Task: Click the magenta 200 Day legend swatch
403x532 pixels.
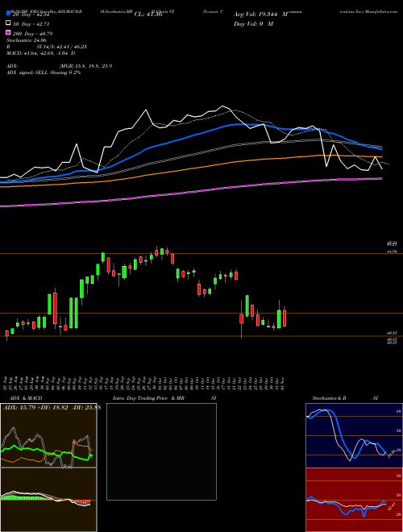Action: (9, 32)
